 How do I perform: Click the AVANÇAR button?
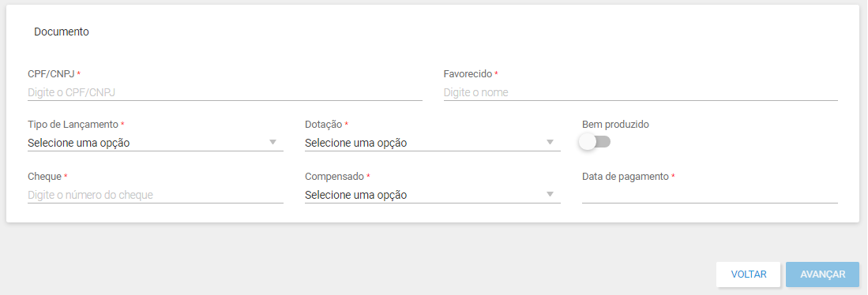point(823,274)
